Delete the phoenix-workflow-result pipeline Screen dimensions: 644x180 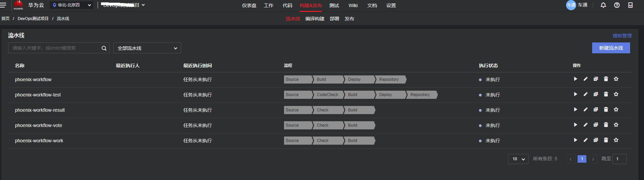(606, 109)
